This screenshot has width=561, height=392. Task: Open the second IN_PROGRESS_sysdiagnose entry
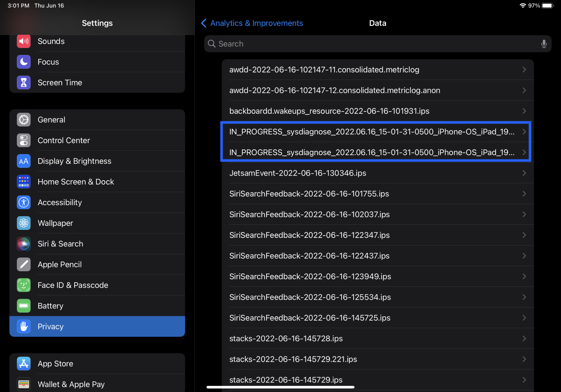pyautogui.click(x=378, y=152)
